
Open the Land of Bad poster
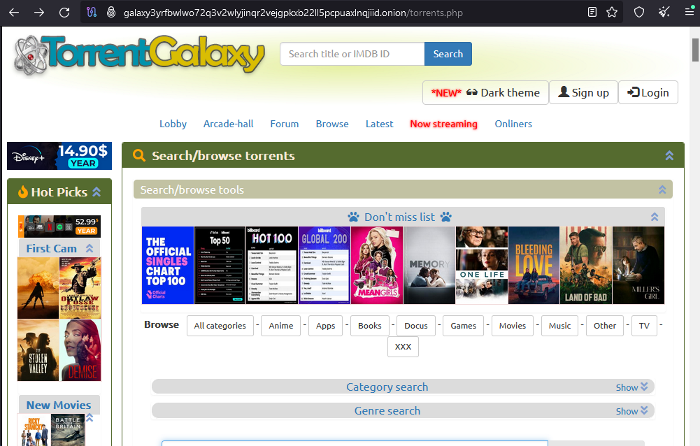click(586, 265)
